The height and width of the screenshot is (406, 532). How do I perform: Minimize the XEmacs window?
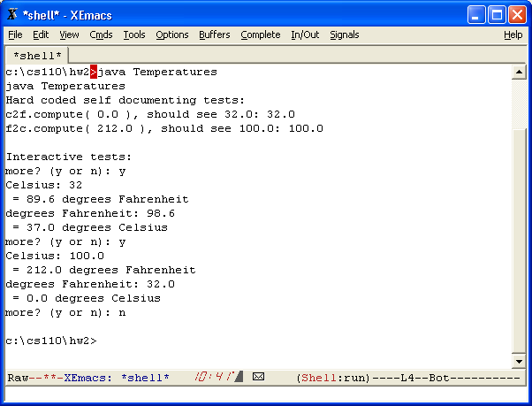tap(475, 15)
